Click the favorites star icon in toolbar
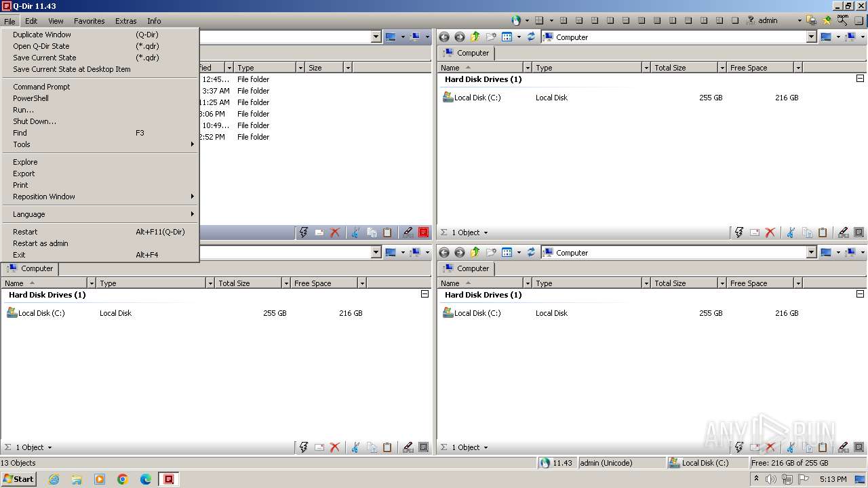Viewport: 868px width, 488px height. point(827,20)
